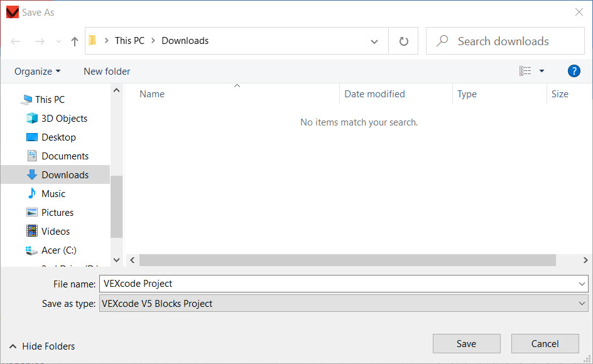This screenshot has height=364, width=593.
Task: Click the search magnifier icon
Action: tap(442, 41)
